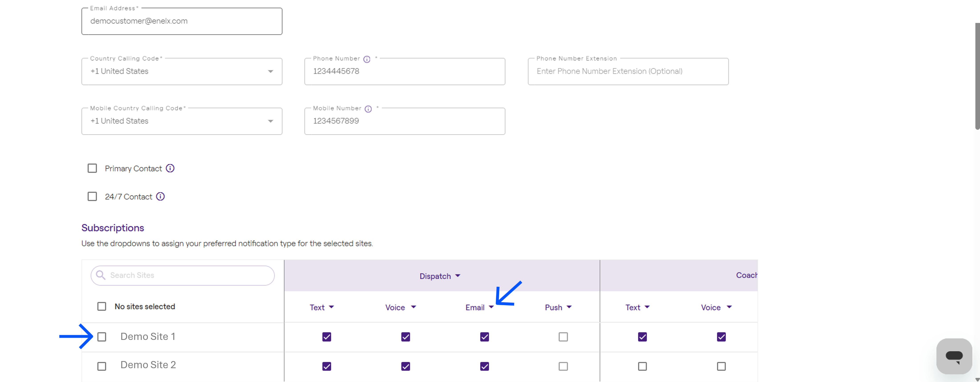Click the magnifier icon in Search Sites
Screen dimensions: 980x382
tap(100, 275)
